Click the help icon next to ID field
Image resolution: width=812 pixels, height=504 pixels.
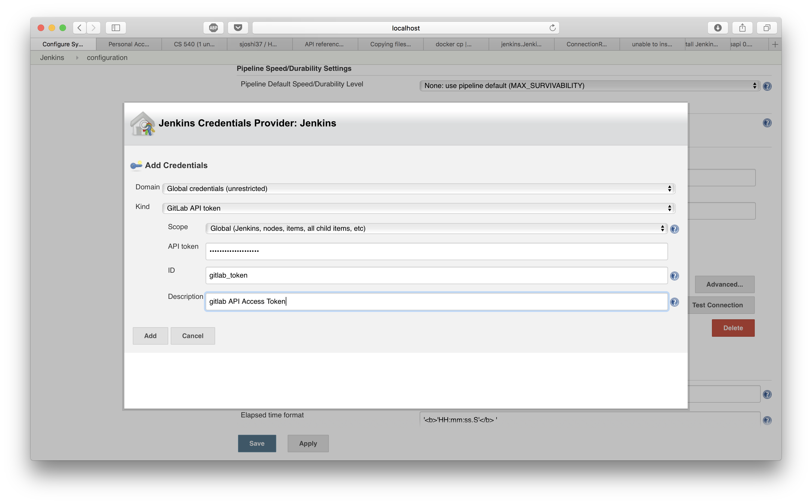[x=674, y=276]
